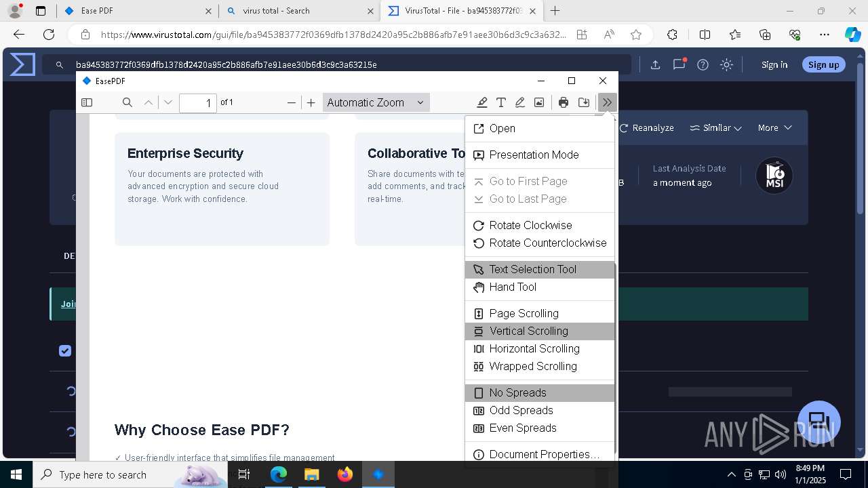Click the VirusTotal logo icon
Image resolution: width=868 pixels, height=488 pixels.
pyautogui.click(x=22, y=64)
